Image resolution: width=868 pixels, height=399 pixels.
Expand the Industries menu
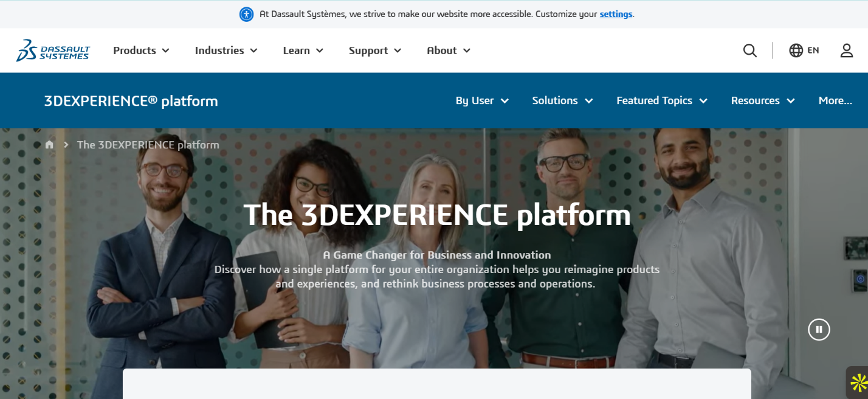(x=226, y=50)
